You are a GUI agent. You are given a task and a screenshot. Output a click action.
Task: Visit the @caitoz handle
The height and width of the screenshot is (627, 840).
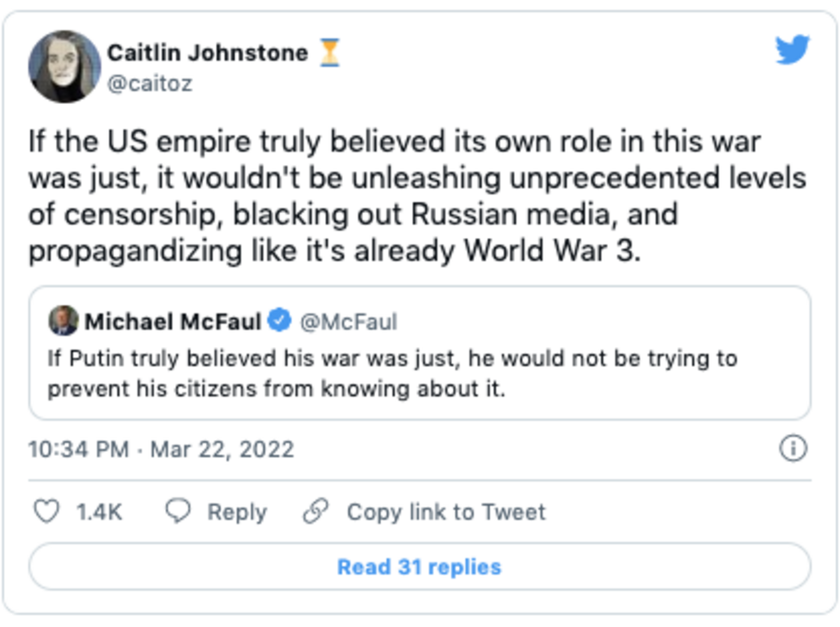pyautogui.click(x=149, y=84)
